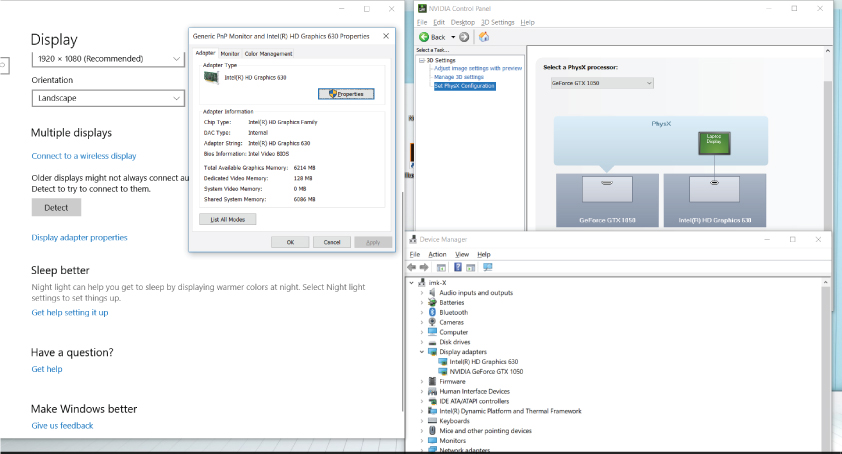This screenshot has width=842, height=454.
Task: Click the List All Modes button
Action: coord(228,219)
